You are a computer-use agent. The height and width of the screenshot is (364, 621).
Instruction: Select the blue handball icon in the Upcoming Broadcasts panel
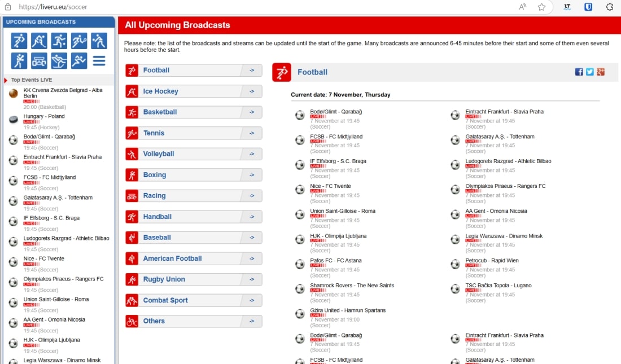(x=79, y=61)
